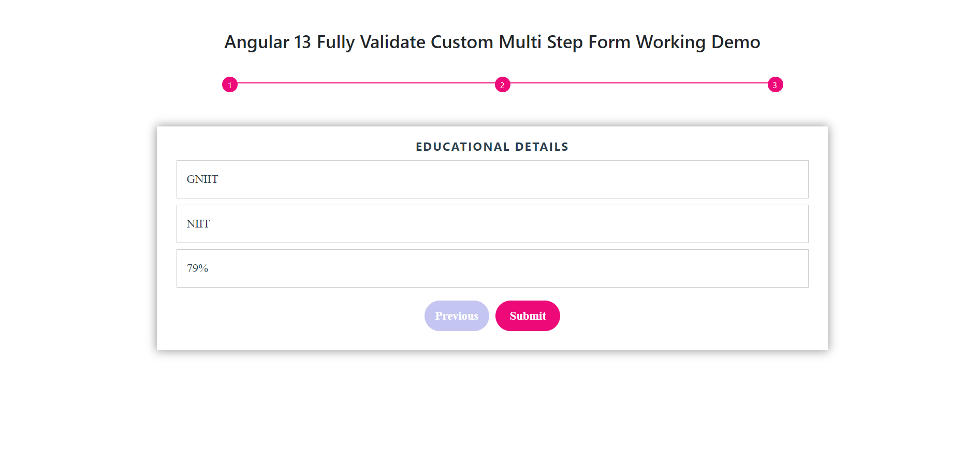
Task: Jump to step 3 circle marker
Action: click(775, 84)
